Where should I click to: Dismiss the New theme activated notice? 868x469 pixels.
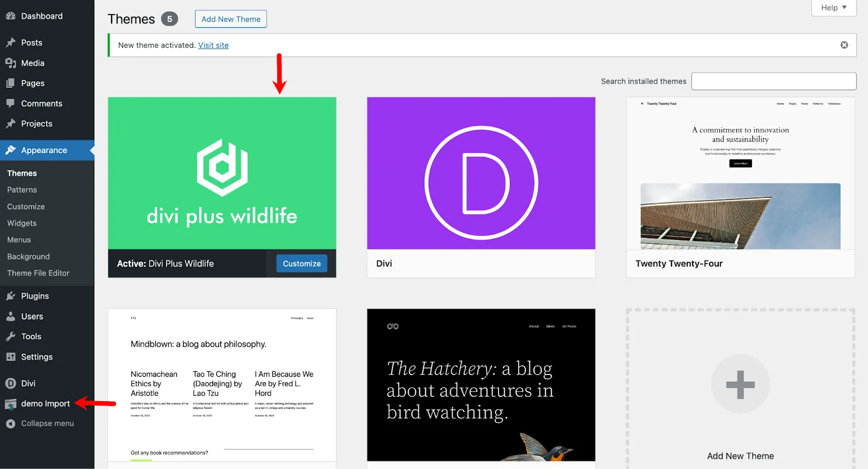844,45
